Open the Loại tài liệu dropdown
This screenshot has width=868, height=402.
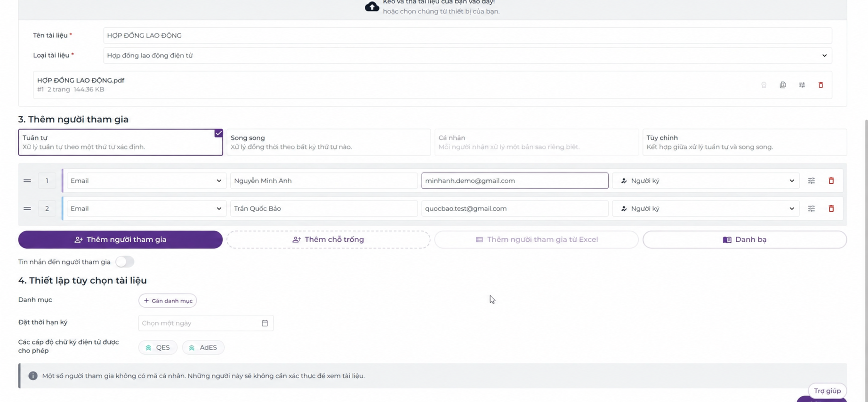467,55
